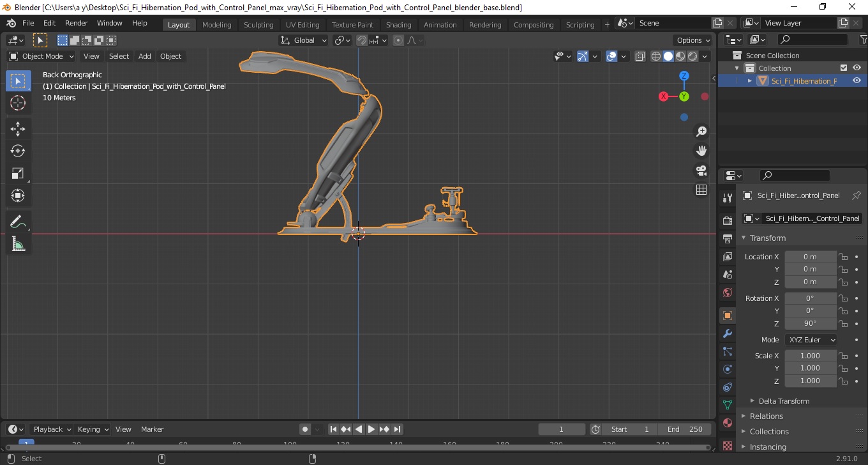Screen dimensions: 868x465
Task: Expand the Sci_Fi_Hibernation object tree row
Action: 750,80
